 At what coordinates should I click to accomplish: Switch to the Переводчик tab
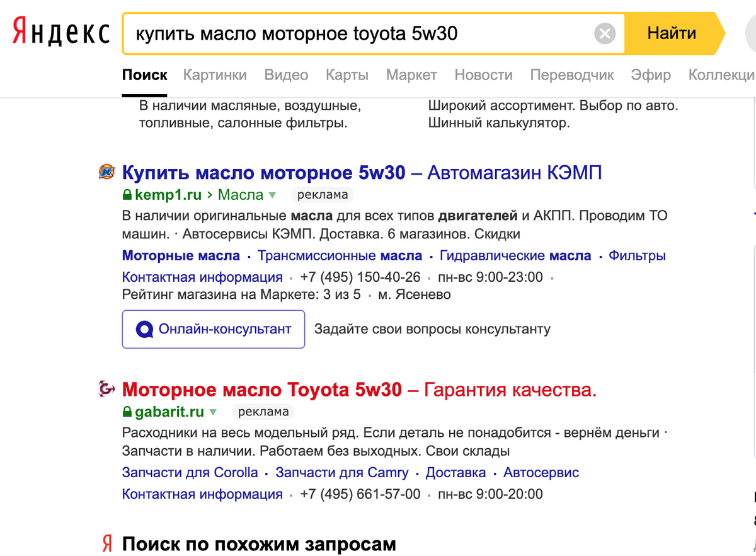[x=572, y=75]
